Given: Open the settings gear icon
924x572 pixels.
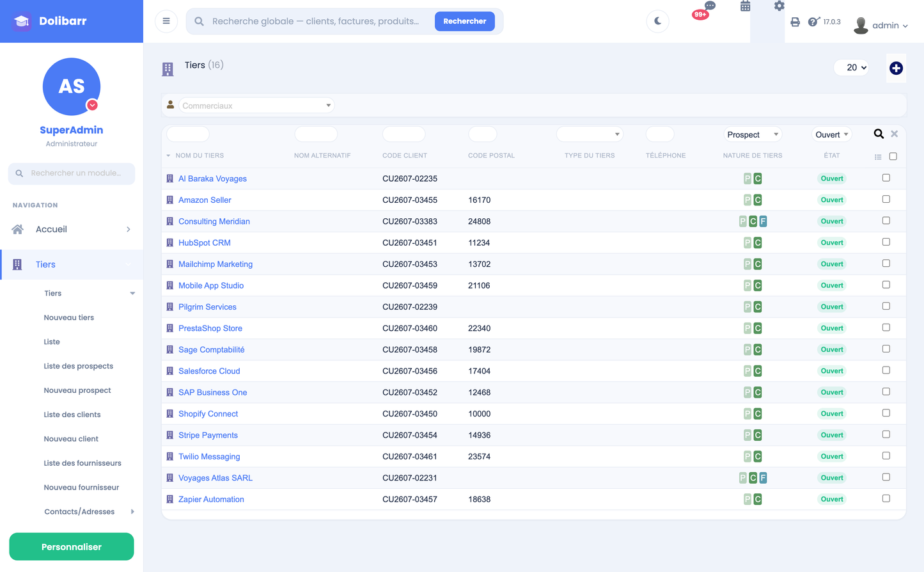Looking at the screenshot, I should click(x=779, y=6).
